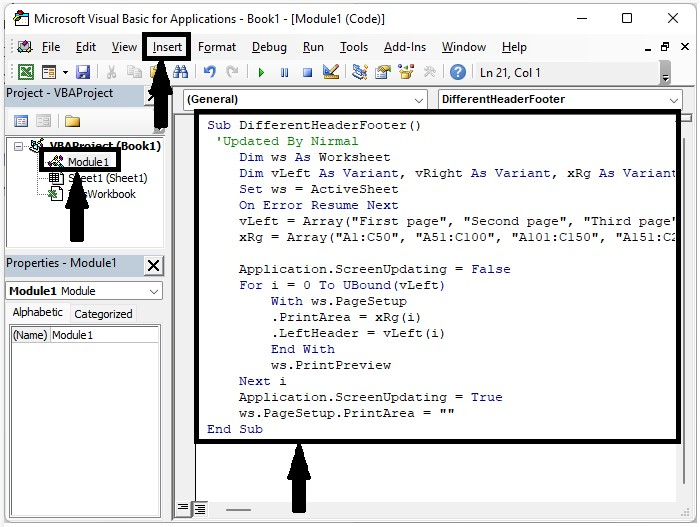Open Properties Window toolbar icon
Viewport: 700px width, 527px height.
coord(383,72)
